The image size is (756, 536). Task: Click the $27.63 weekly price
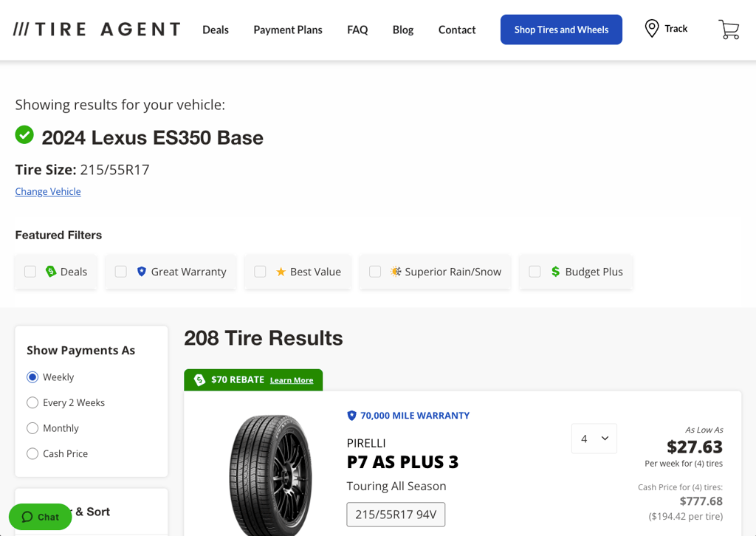(x=694, y=447)
